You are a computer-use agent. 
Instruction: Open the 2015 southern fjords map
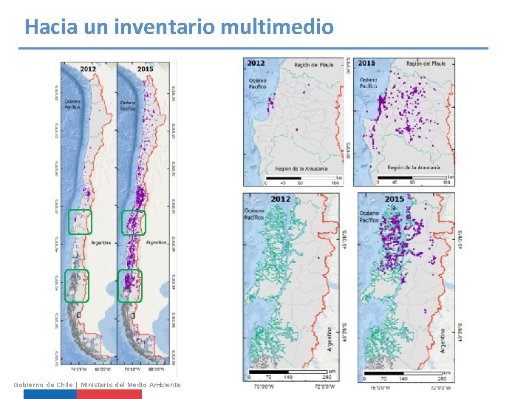(406, 287)
